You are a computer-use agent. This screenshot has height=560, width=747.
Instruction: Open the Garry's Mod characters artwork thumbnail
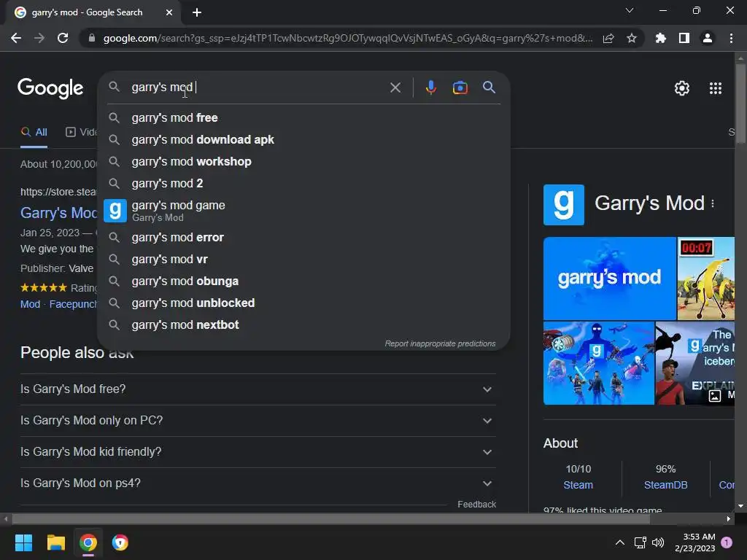tap(598, 363)
